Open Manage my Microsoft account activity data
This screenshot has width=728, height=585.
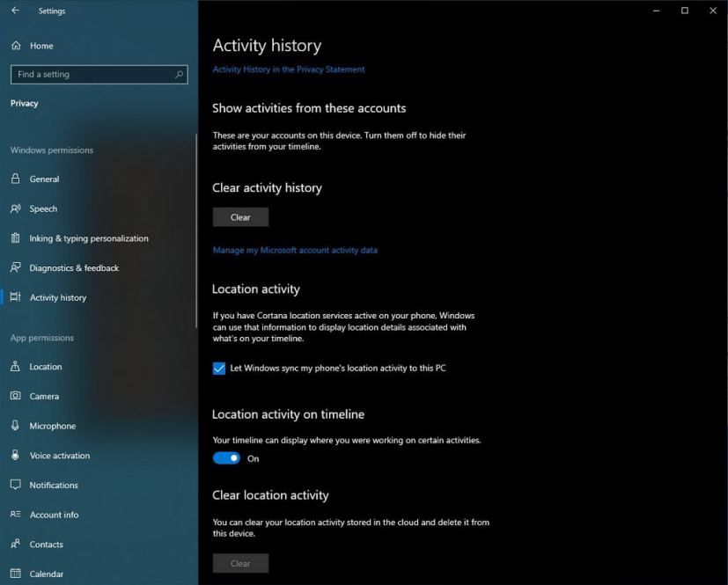click(x=295, y=250)
